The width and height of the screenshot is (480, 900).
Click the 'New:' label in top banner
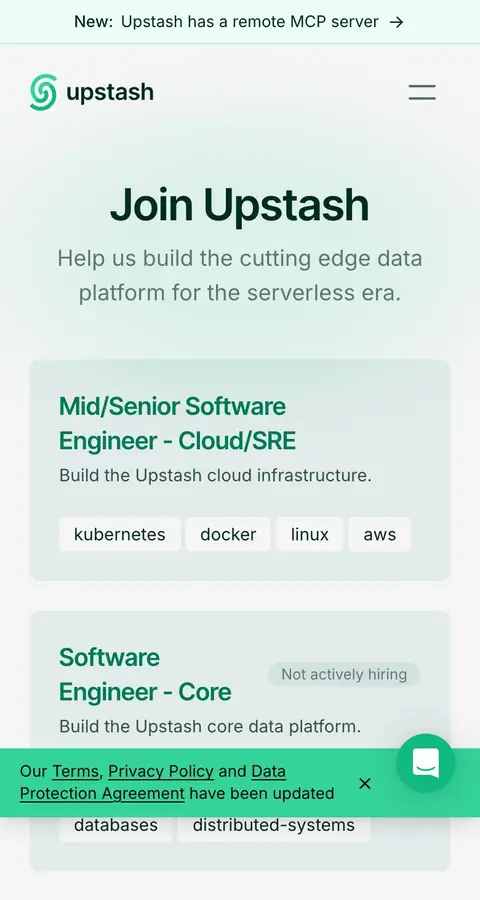coord(94,22)
